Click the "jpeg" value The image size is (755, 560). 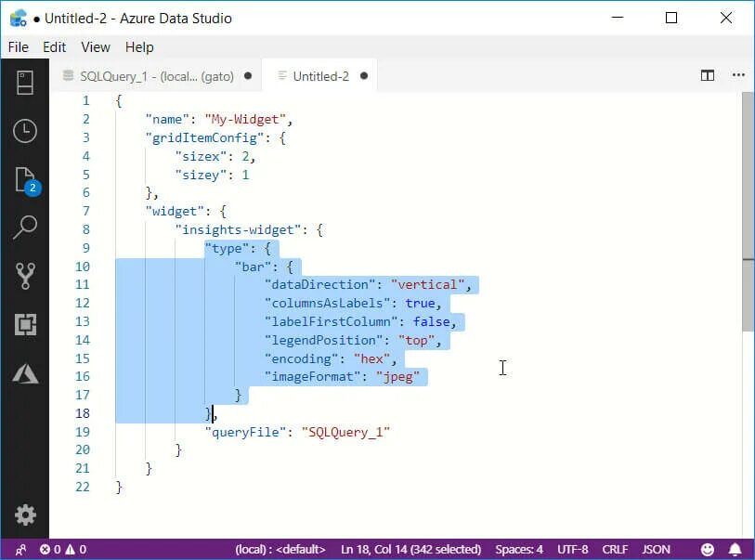coord(397,376)
